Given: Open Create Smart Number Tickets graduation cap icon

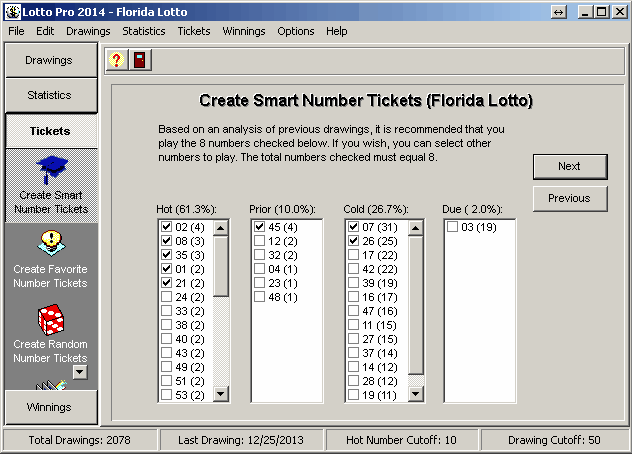Looking at the screenshot, I should [x=52, y=169].
